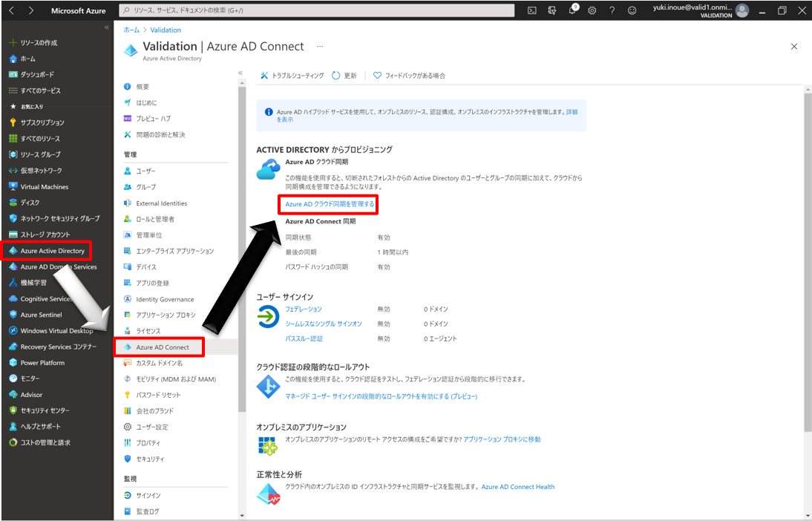
Task: Open Advisor in sidebar
Action: click(25, 395)
